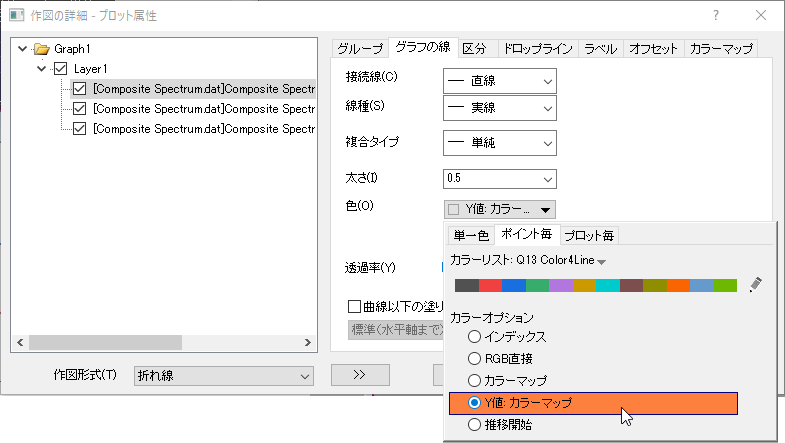The height and width of the screenshot is (443, 785).
Task: Close the plot details dialog
Action: [761, 15]
